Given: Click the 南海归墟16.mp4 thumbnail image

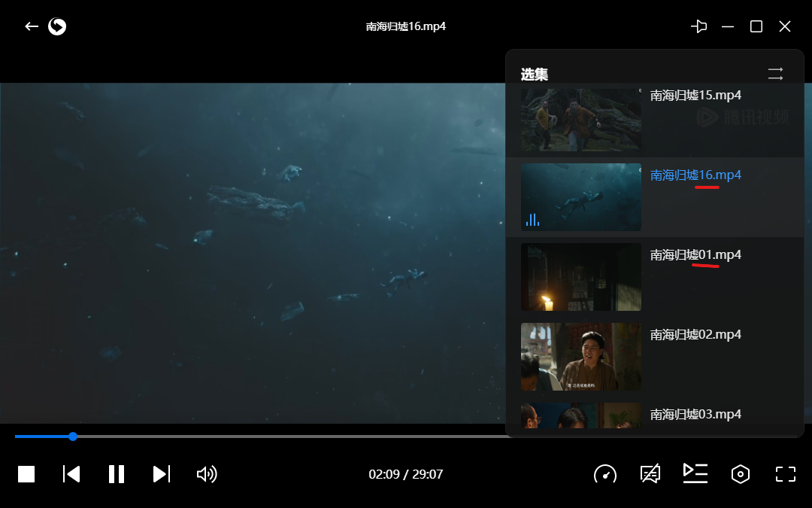Looking at the screenshot, I should 580,197.
